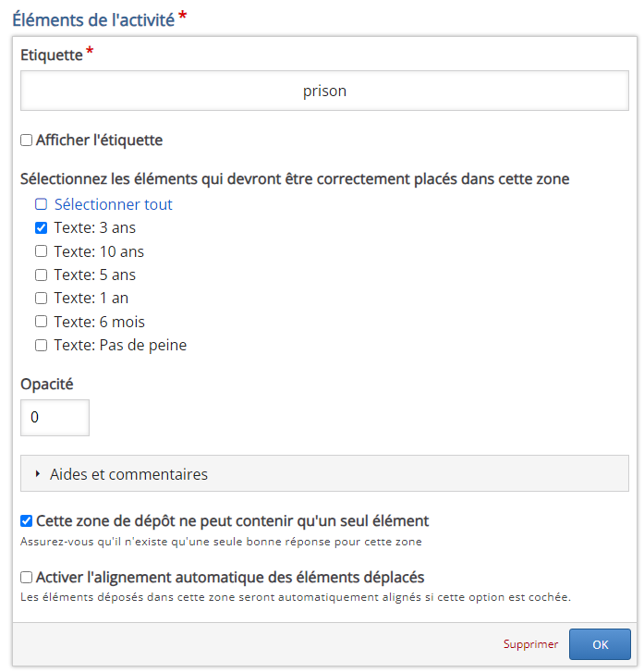644x672 pixels.
Task: Check 'Texte: Pas de peine' checkbox
Action: (x=41, y=346)
